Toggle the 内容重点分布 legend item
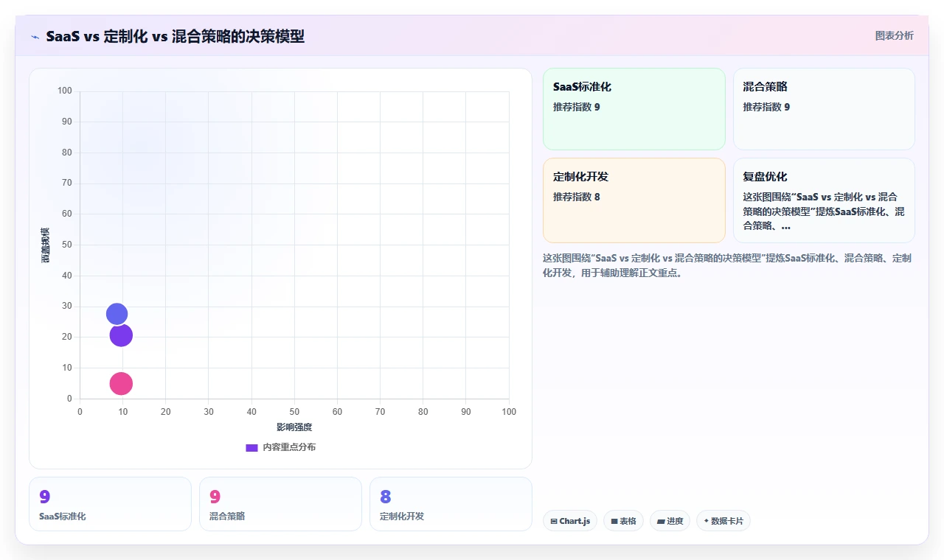 [x=280, y=447]
